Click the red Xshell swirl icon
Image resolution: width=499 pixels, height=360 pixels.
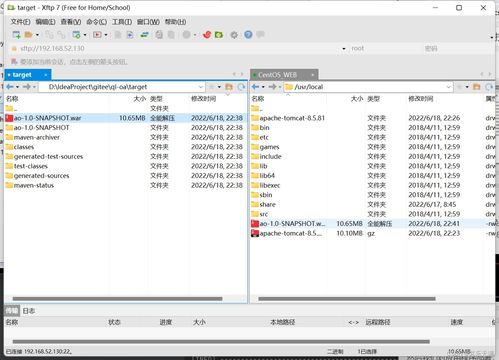(x=207, y=35)
